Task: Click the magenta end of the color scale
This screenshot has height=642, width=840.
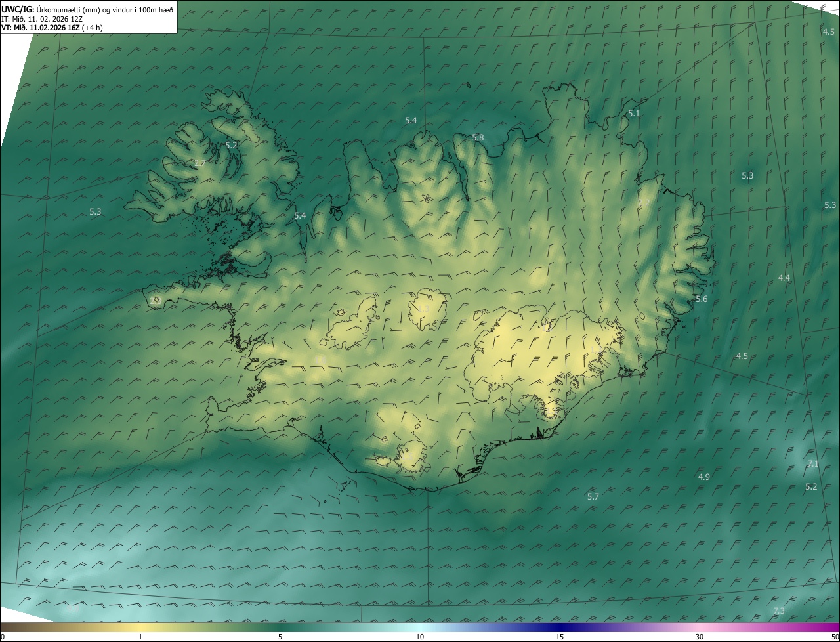Action: [827, 627]
